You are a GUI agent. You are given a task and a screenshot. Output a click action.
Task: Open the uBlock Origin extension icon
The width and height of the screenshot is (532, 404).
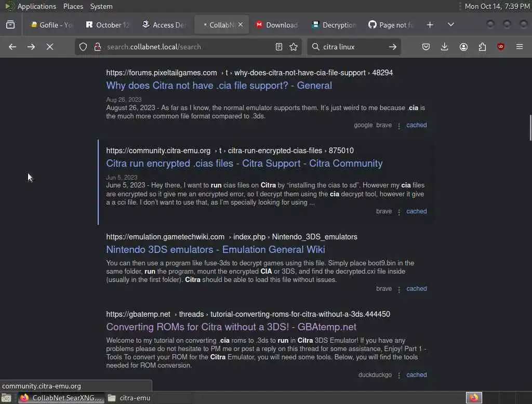coord(501,47)
